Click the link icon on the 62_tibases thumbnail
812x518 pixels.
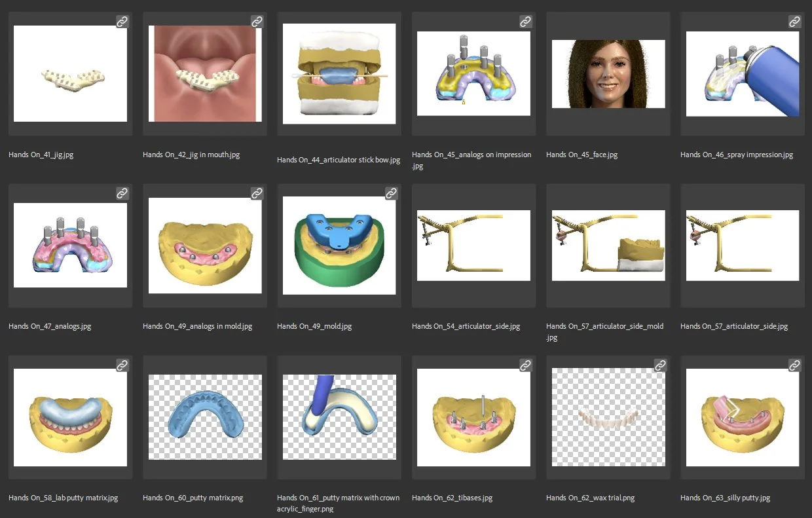tap(525, 365)
